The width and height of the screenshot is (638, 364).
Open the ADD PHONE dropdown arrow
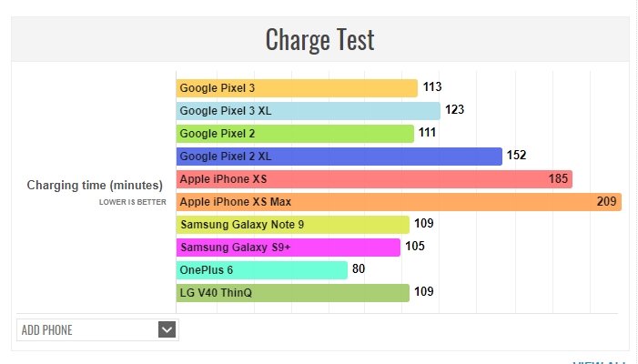167,329
